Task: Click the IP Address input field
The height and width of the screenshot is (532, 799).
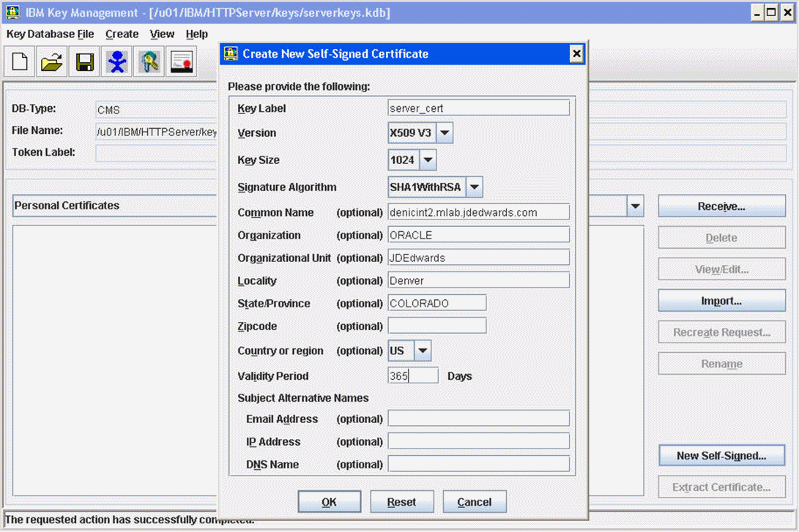Action: [x=478, y=441]
